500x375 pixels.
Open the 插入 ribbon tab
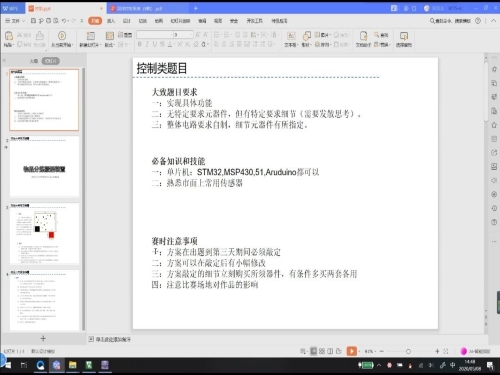pos(111,21)
